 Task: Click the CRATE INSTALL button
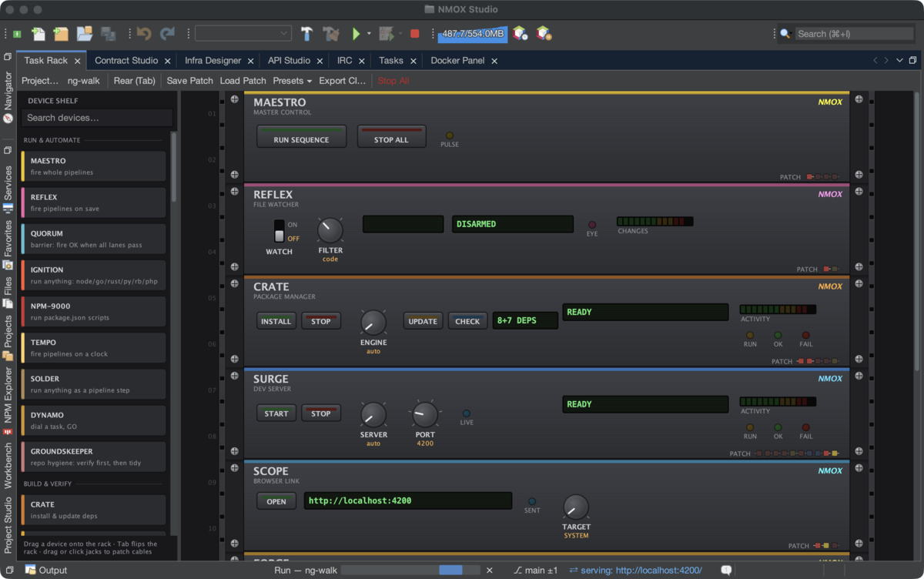point(276,320)
